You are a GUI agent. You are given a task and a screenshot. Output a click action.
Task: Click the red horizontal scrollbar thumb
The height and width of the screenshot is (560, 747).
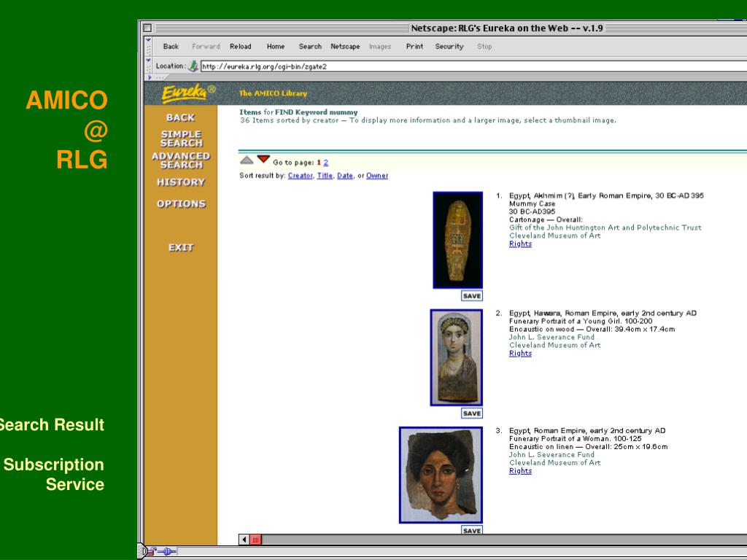256,540
